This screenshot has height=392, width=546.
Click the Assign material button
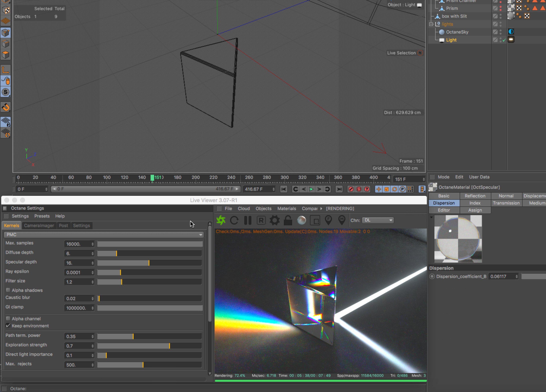475,210
